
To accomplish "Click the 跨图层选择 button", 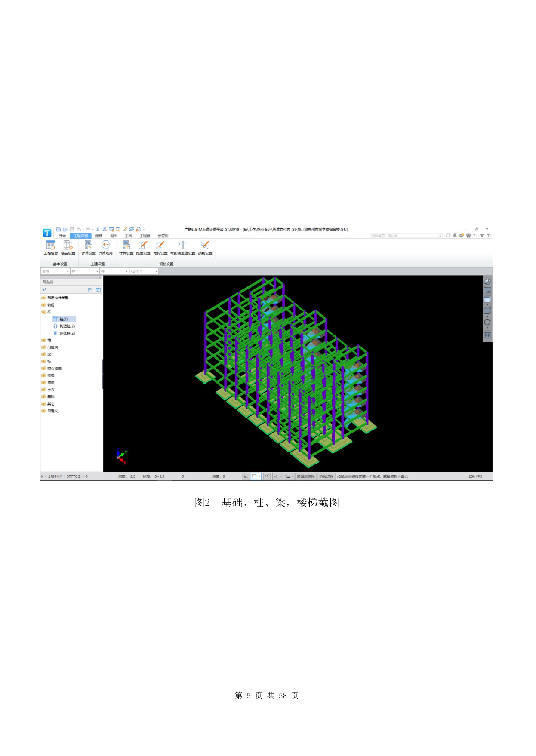I will [305, 476].
